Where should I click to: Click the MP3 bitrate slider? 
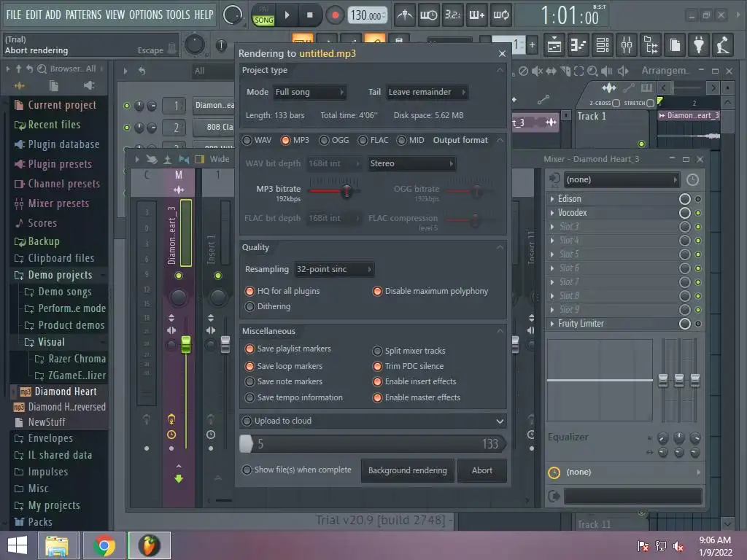(334, 191)
